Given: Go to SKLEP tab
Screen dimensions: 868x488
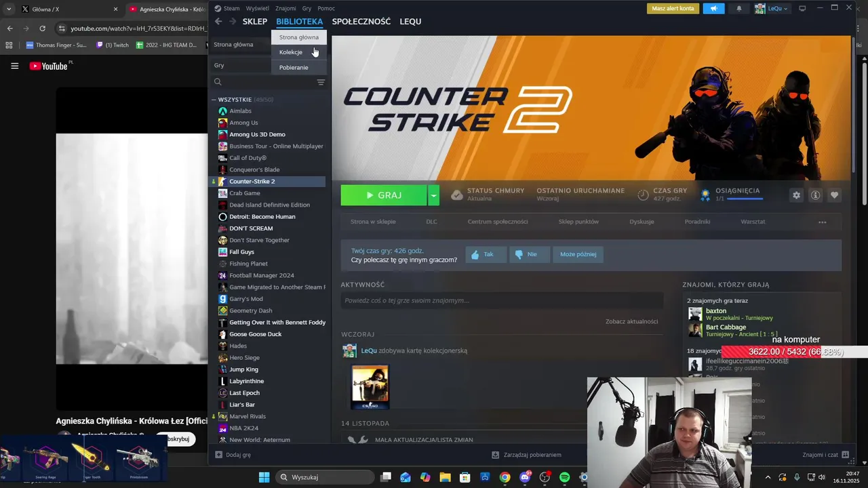Looking at the screenshot, I should coord(255,22).
